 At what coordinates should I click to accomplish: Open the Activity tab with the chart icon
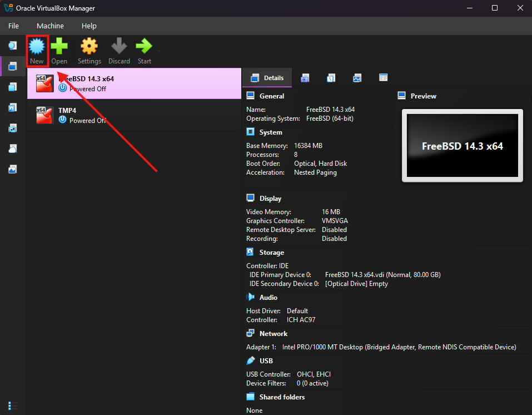pyautogui.click(x=357, y=78)
